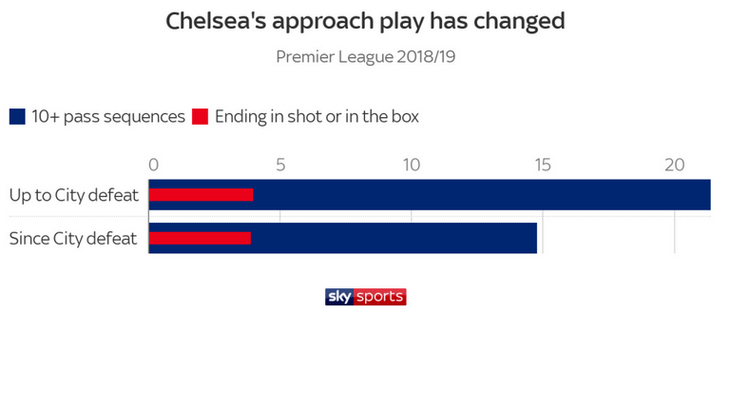Select 'Ending in shot or in the box' label

(x=316, y=117)
